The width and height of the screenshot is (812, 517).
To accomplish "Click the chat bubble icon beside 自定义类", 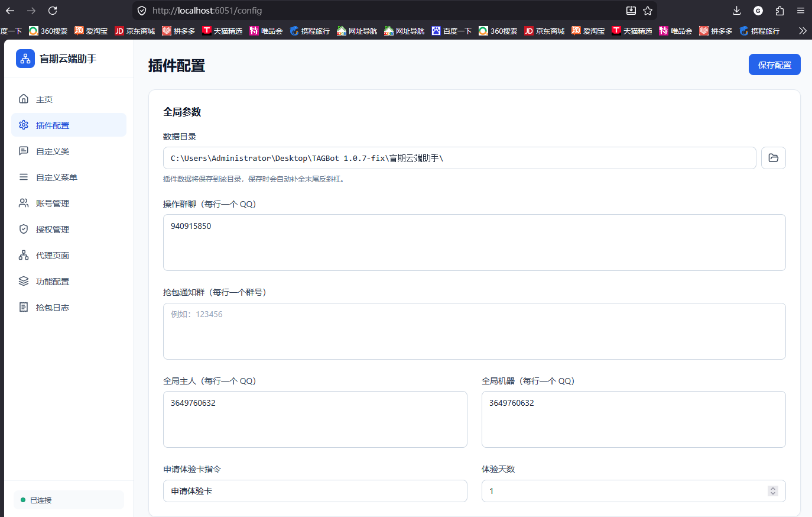I will coord(24,151).
